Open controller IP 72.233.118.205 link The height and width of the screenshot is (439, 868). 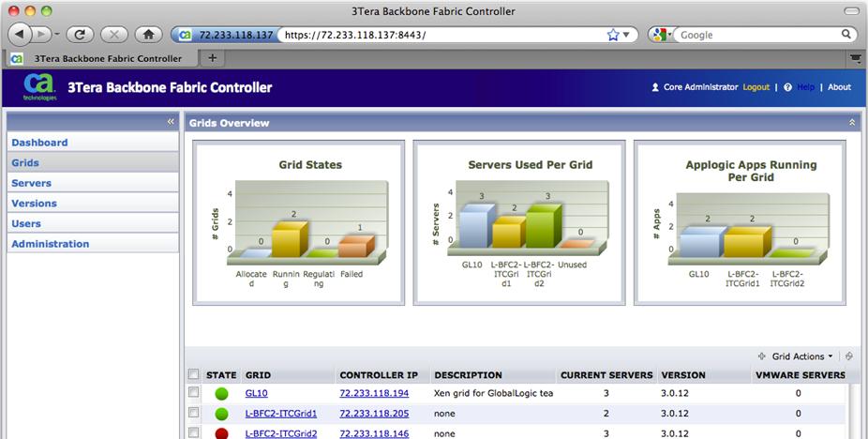point(374,413)
